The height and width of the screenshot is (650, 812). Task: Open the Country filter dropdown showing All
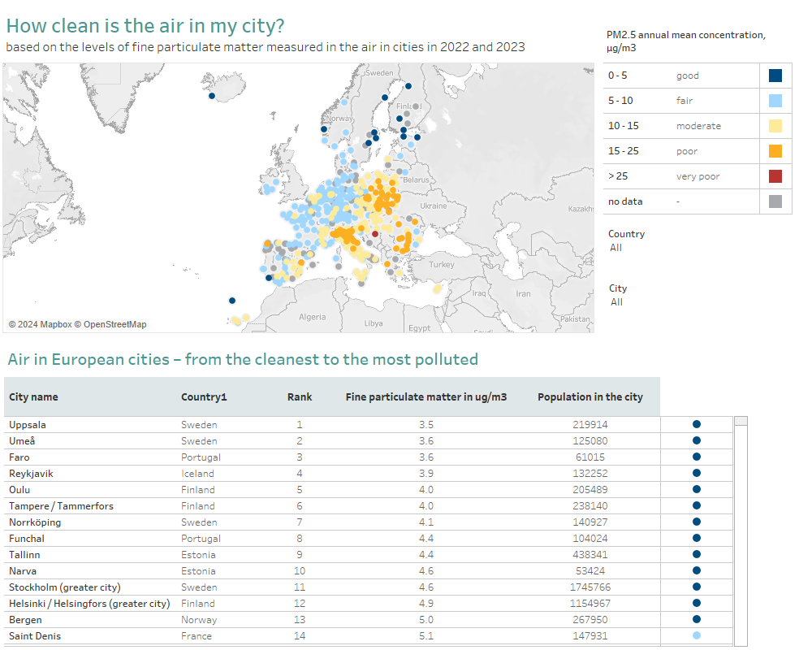(616, 248)
